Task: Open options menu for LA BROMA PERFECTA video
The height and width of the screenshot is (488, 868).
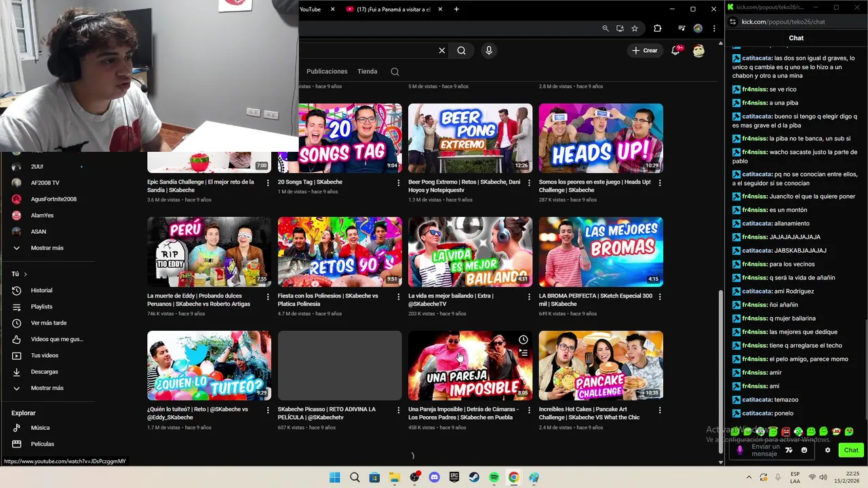Action: click(659, 296)
